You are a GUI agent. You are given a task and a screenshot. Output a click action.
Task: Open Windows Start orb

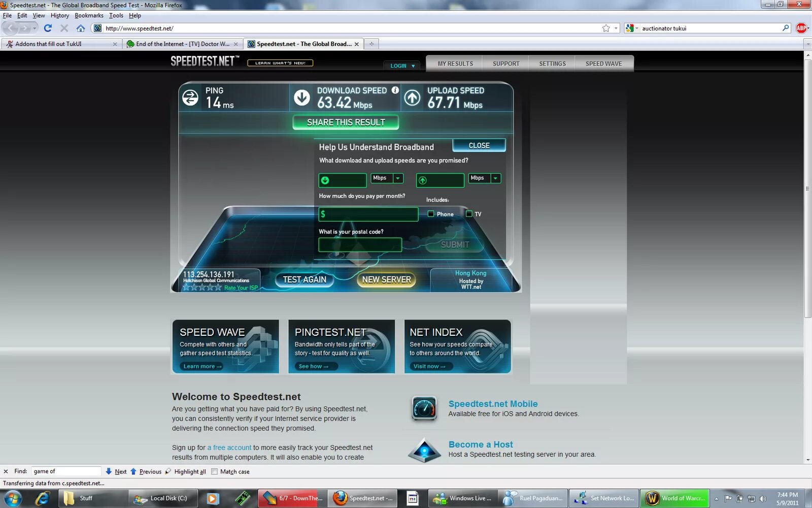click(x=13, y=498)
